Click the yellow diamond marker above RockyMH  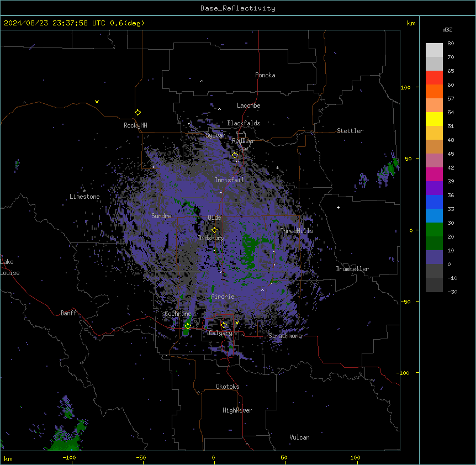137,112
